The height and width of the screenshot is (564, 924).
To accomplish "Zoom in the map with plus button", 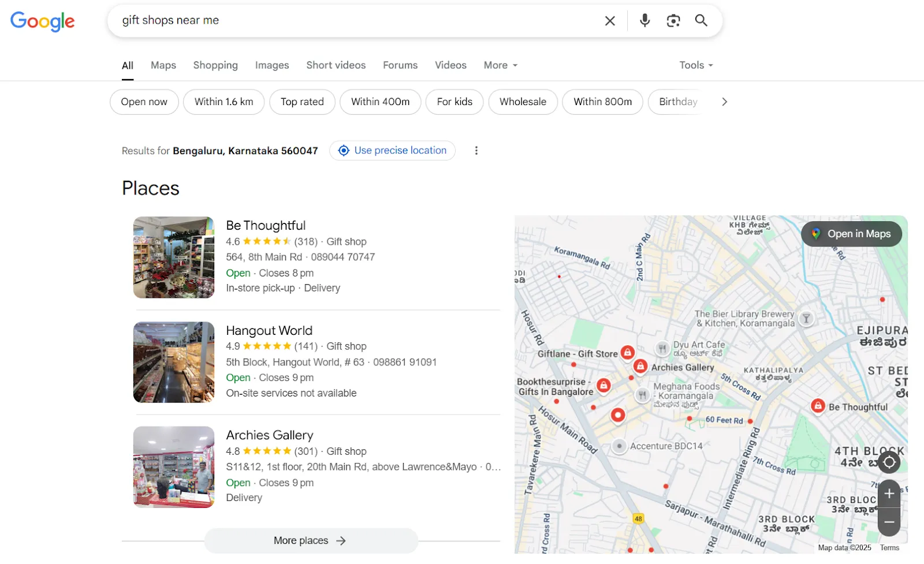I will coord(889,494).
